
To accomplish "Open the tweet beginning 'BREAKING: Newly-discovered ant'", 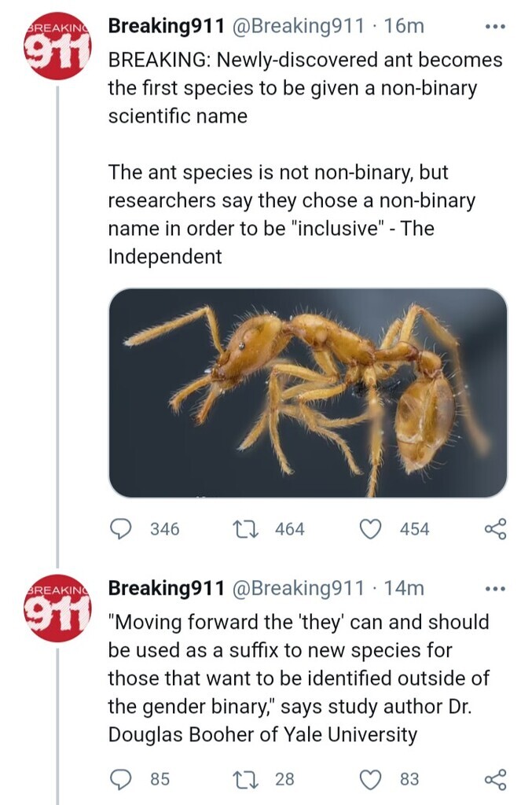I will [x=305, y=88].
